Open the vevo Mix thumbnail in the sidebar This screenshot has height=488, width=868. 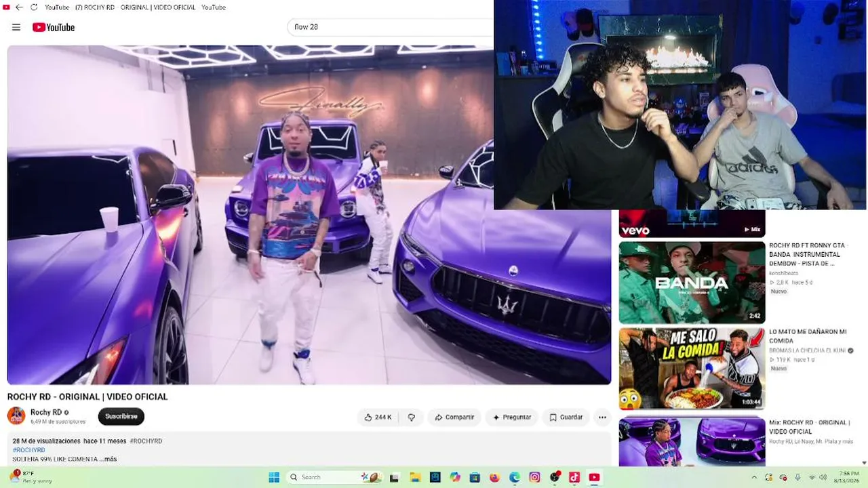692,223
